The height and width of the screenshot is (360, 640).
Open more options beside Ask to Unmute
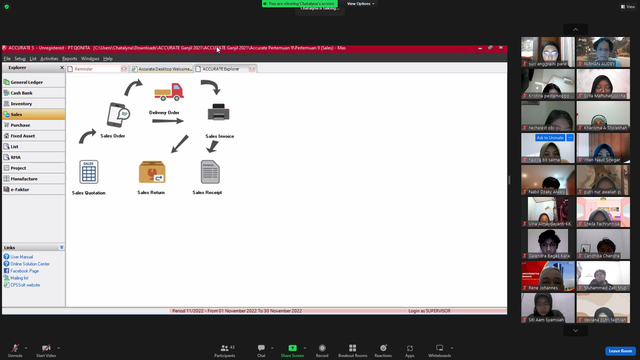point(570,138)
